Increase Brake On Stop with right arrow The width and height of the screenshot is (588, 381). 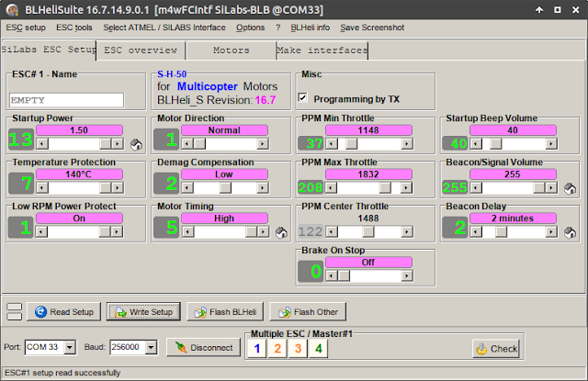pyautogui.click(x=407, y=276)
